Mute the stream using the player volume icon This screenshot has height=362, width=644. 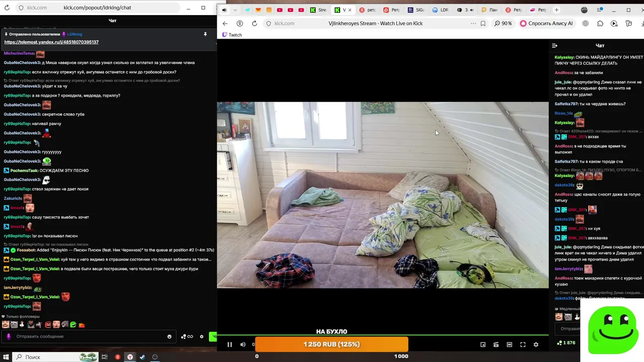[x=243, y=344]
